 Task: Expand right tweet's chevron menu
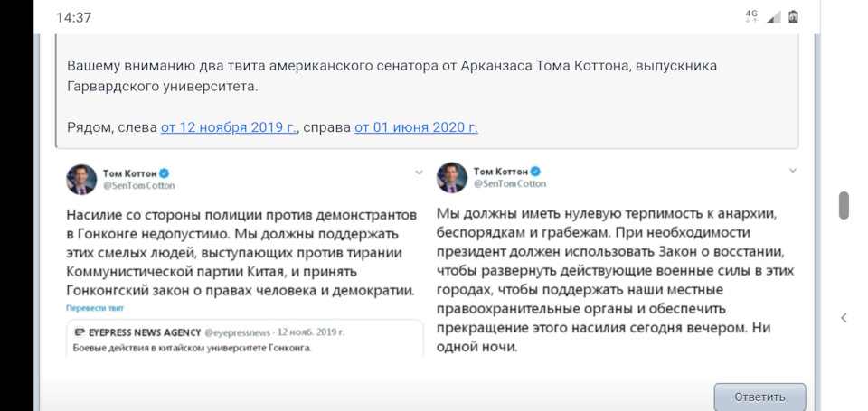click(x=793, y=171)
